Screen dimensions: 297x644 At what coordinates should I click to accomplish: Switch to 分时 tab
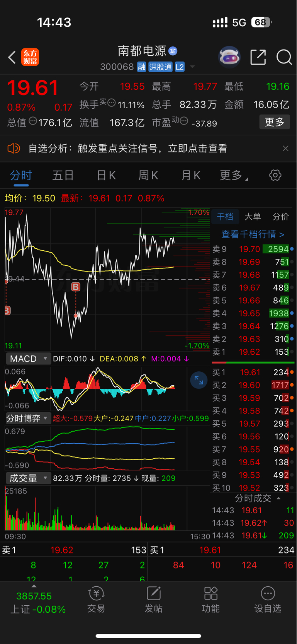21,175
